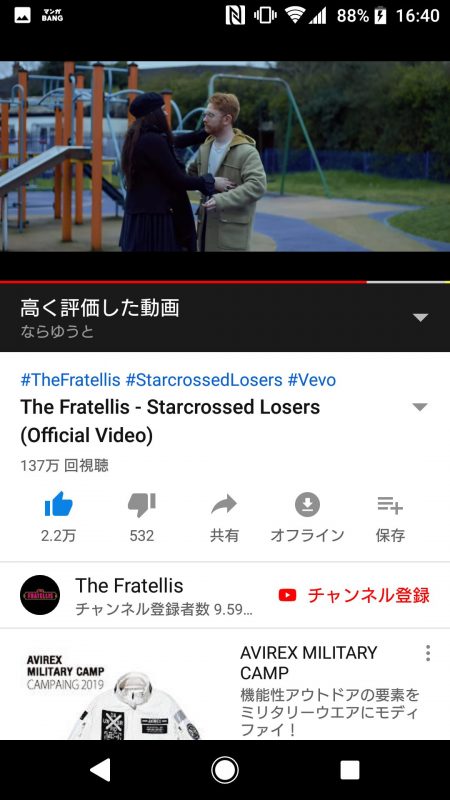Viewport: 450px width, 800px height.
Task: Expand the video description arrow
Action: pos(420,407)
